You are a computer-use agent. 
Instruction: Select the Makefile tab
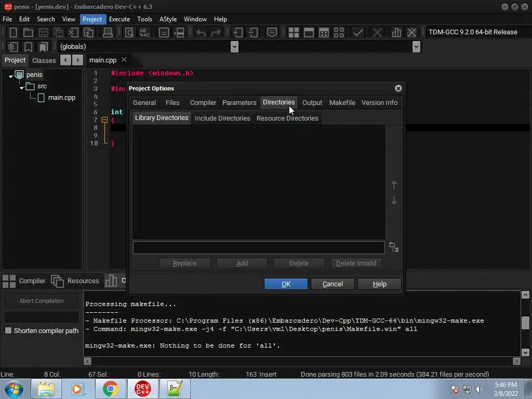pyautogui.click(x=342, y=102)
